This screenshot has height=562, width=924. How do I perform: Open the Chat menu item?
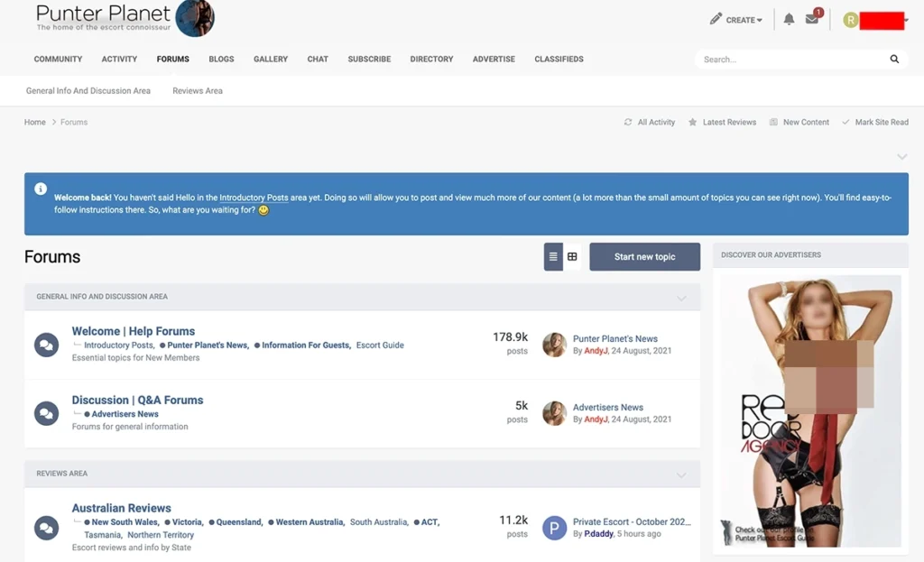click(x=318, y=59)
